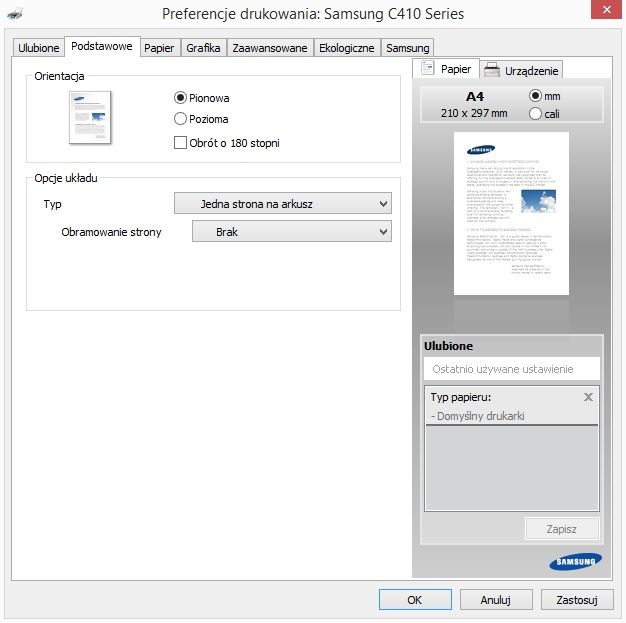
Task: Close the print preferences window
Action: pos(606,9)
